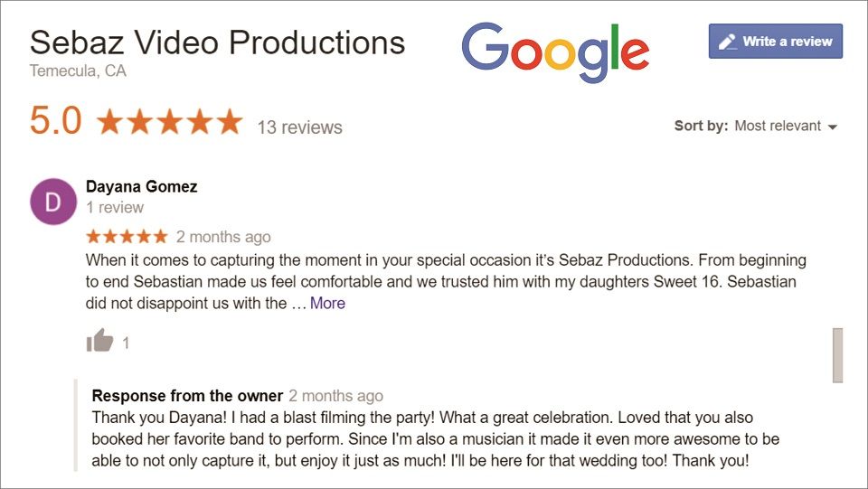Click the Temecula, CA location text
The image size is (868, 489).
click(x=78, y=71)
